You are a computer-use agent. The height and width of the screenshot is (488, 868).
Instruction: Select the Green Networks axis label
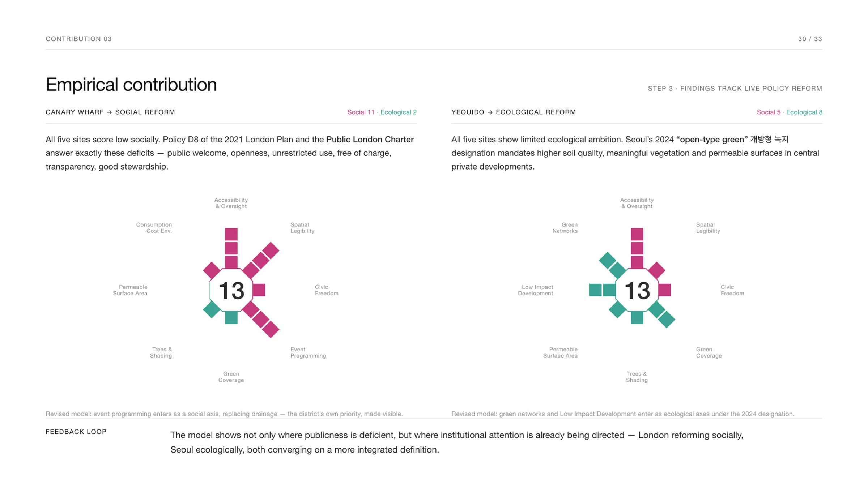565,228
